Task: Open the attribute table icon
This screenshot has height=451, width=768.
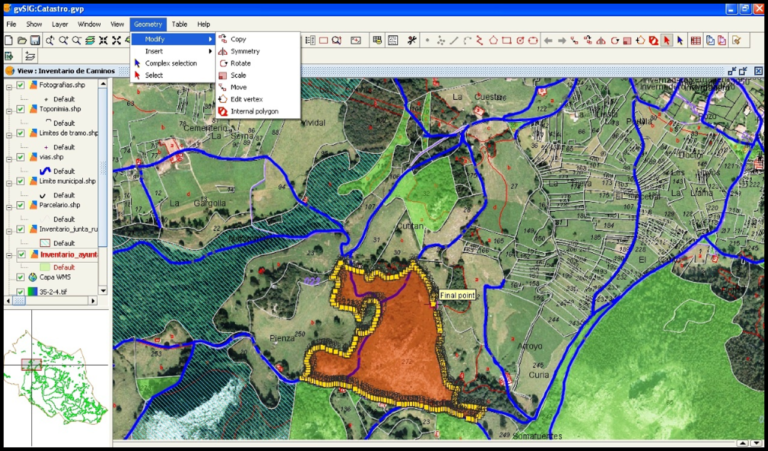Action: coord(696,41)
